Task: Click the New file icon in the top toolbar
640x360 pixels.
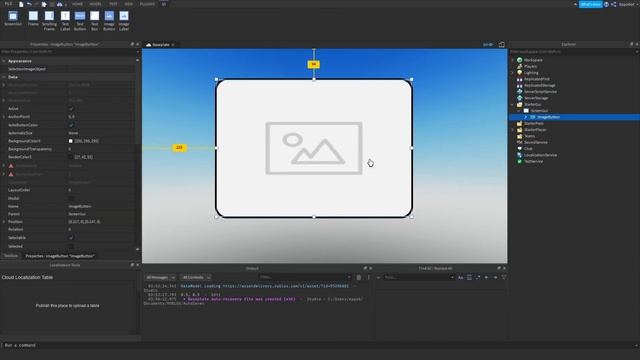Action: pos(21,4)
